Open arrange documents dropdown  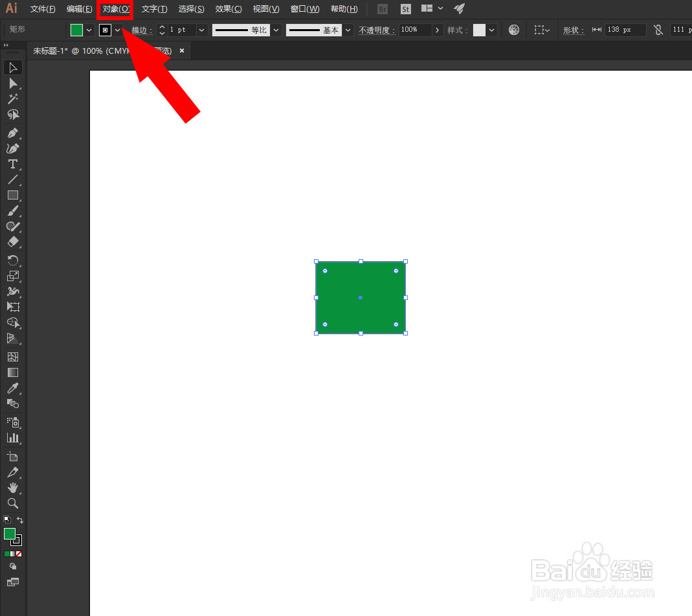[x=432, y=8]
